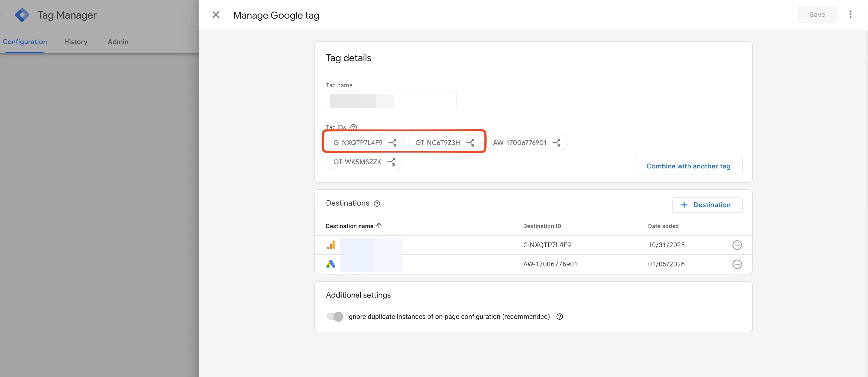Open help for ignore duplicate instances setting
Image resolution: width=868 pixels, height=377 pixels.
[x=560, y=317]
